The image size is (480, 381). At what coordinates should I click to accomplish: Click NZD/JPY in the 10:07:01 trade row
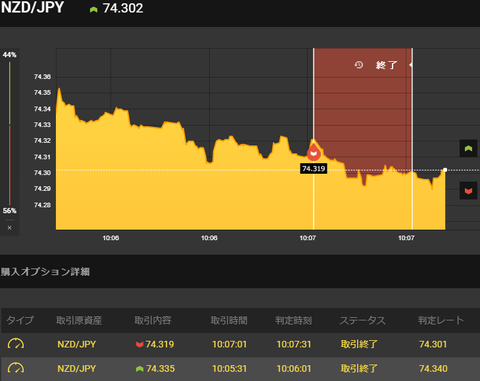pyautogui.click(x=77, y=344)
